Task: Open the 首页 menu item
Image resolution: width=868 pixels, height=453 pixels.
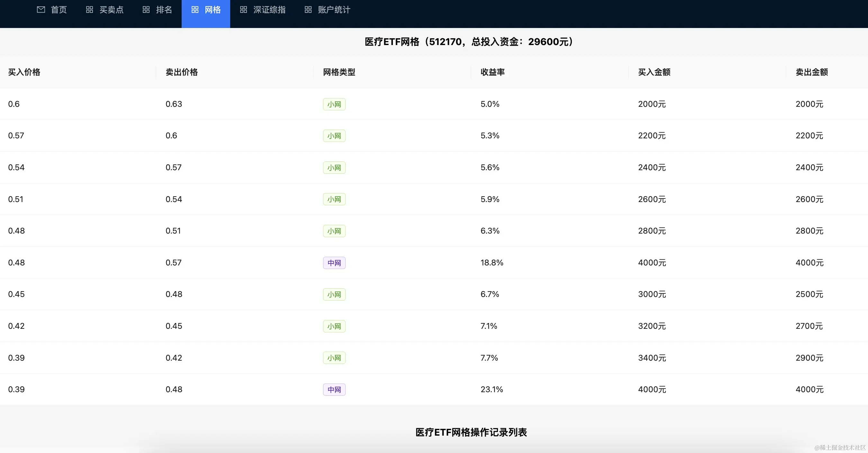Action: click(59, 10)
